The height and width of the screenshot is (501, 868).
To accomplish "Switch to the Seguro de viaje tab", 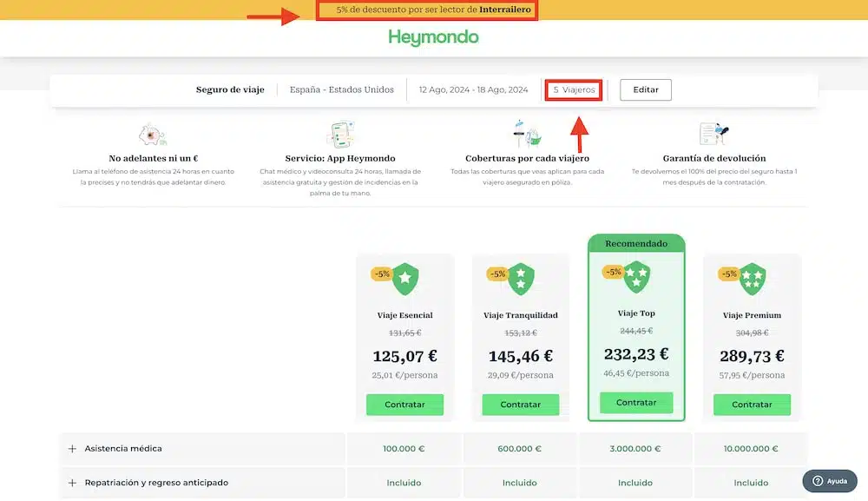I will point(230,89).
